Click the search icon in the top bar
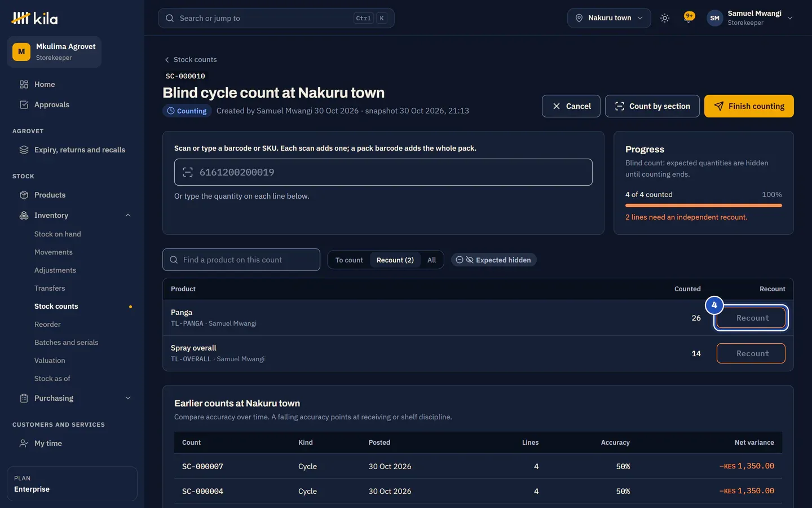812x508 pixels. click(170, 18)
